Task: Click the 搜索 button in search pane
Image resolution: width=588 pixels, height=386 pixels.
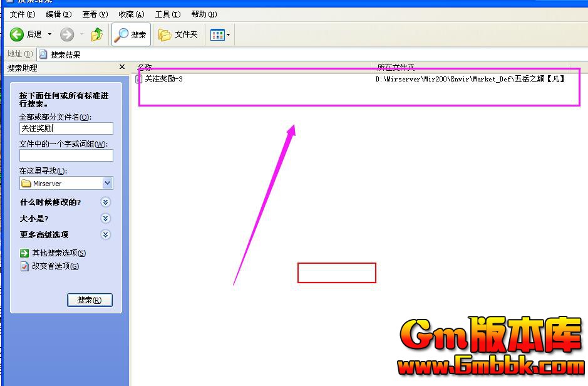Action: click(90, 300)
